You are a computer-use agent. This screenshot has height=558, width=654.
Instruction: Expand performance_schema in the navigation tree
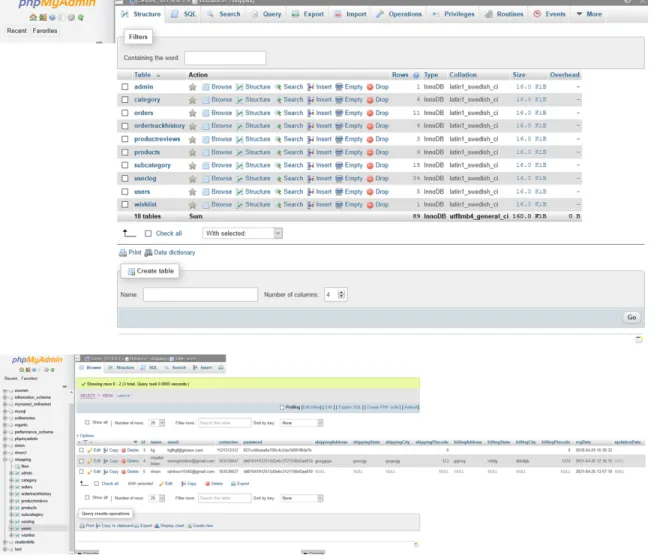click(x=5, y=432)
